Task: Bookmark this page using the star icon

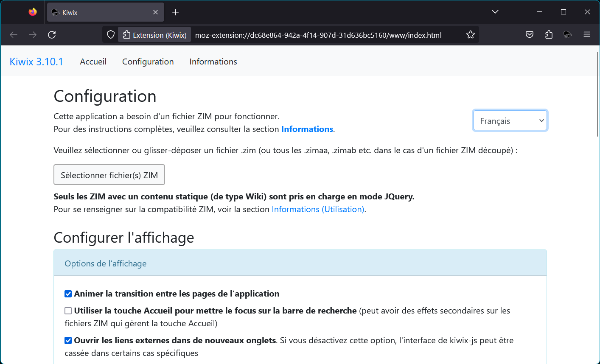Action: coord(471,34)
